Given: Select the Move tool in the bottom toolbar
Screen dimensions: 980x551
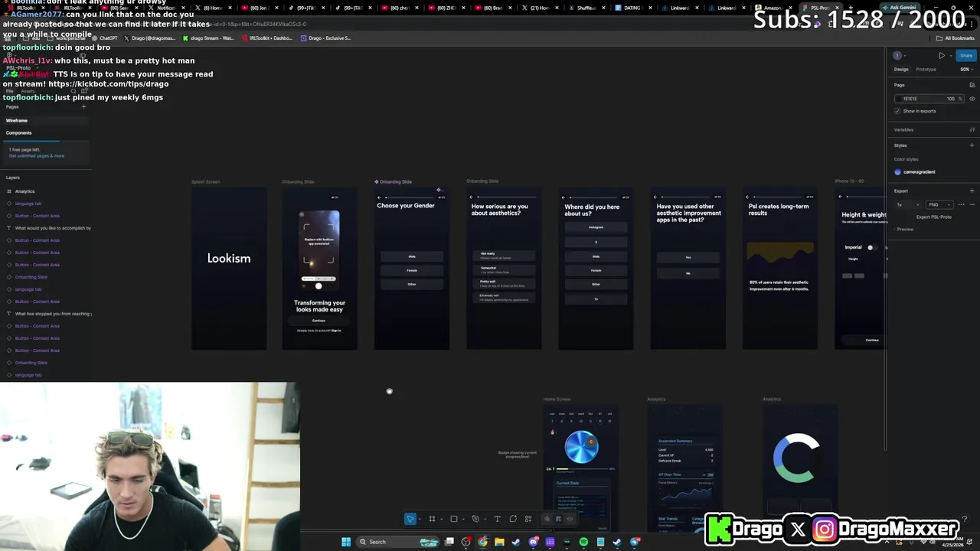Looking at the screenshot, I should [x=410, y=519].
